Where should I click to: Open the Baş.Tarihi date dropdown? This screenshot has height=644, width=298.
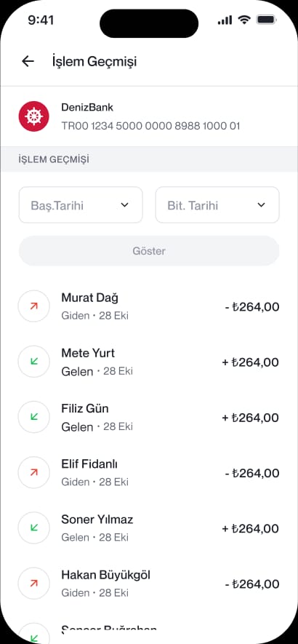pos(81,205)
